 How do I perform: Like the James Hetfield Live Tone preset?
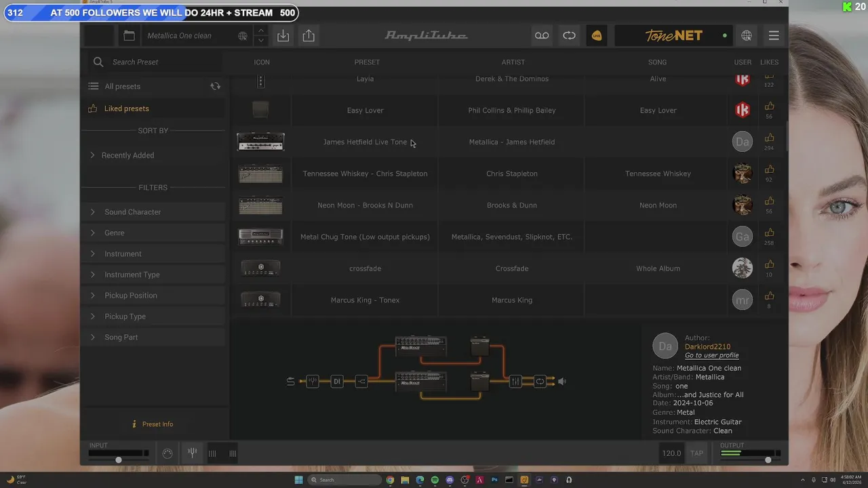769,138
